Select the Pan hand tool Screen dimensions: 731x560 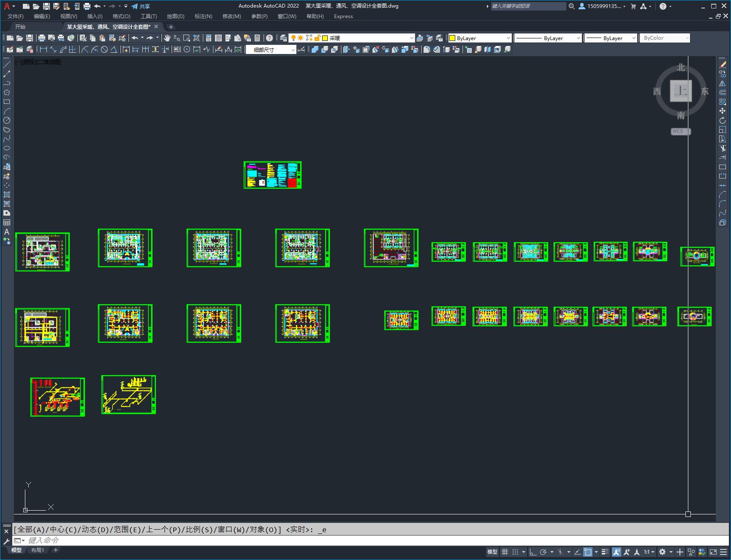[x=167, y=38]
